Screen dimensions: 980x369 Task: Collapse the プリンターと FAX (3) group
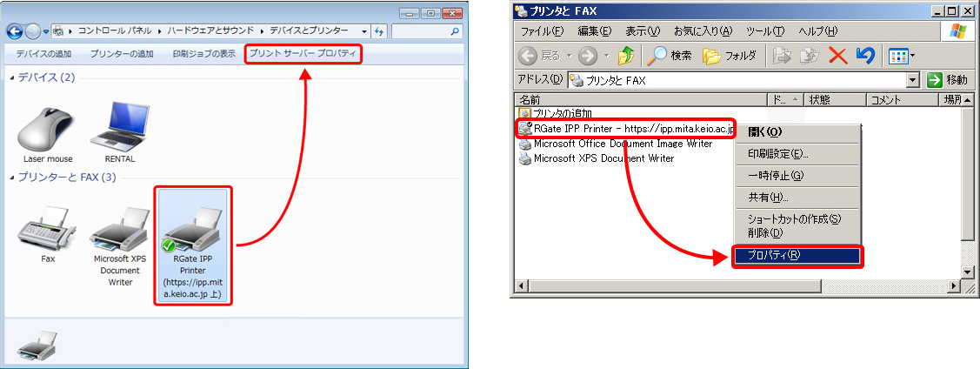(x=13, y=178)
